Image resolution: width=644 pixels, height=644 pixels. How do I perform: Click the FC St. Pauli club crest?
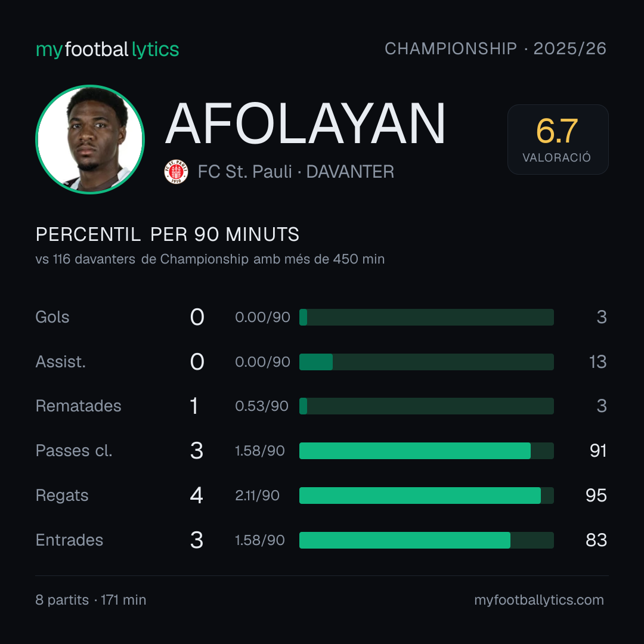tap(176, 172)
